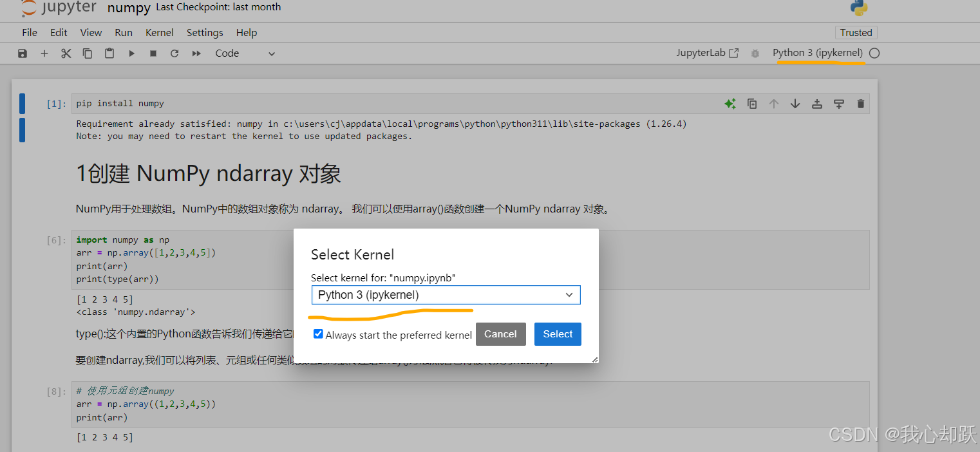Open the kernel selection dropdown in dialog

tap(446, 295)
